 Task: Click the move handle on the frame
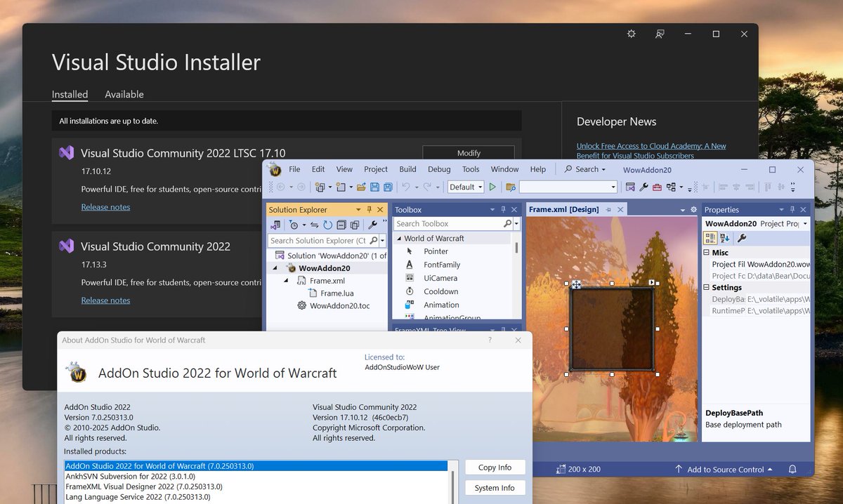575,284
